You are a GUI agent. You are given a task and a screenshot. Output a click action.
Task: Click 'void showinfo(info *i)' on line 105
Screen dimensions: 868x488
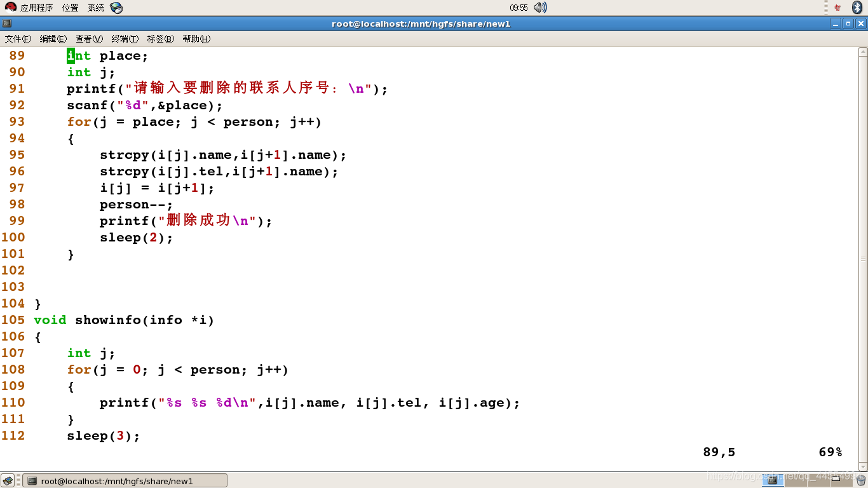(x=125, y=320)
